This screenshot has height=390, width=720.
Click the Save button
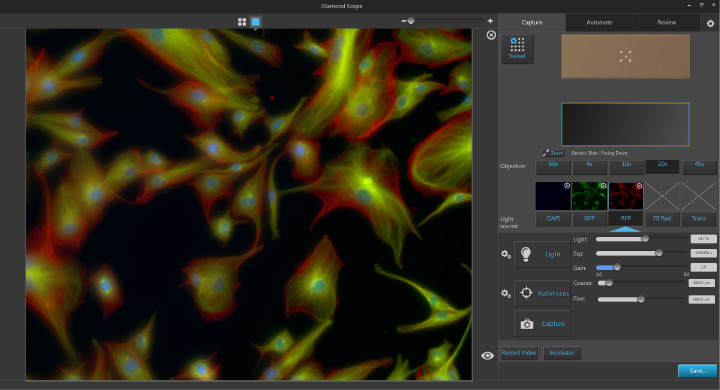697,371
